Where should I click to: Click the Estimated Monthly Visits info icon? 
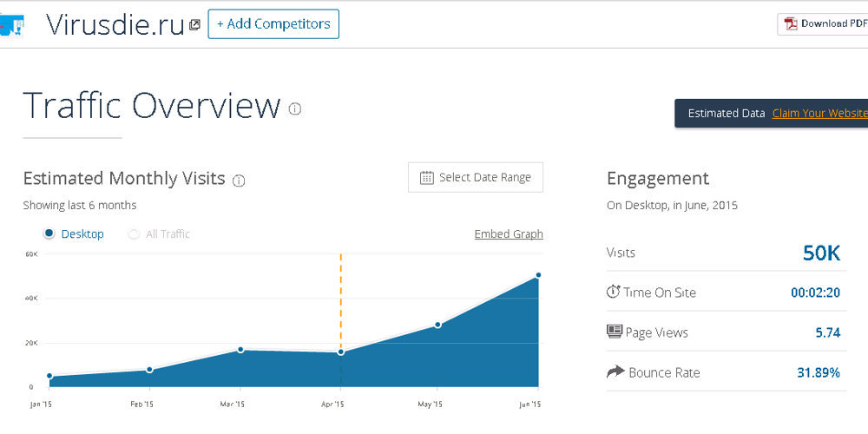[x=239, y=181]
